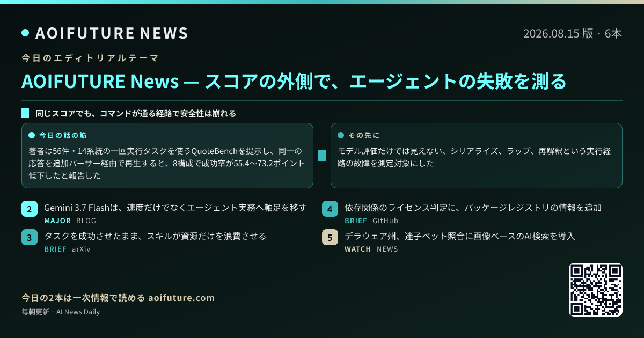Click the BRIEF tag beside arXiv
Image resolution: width=644 pixels, height=338 pixels.
coord(55,249)
